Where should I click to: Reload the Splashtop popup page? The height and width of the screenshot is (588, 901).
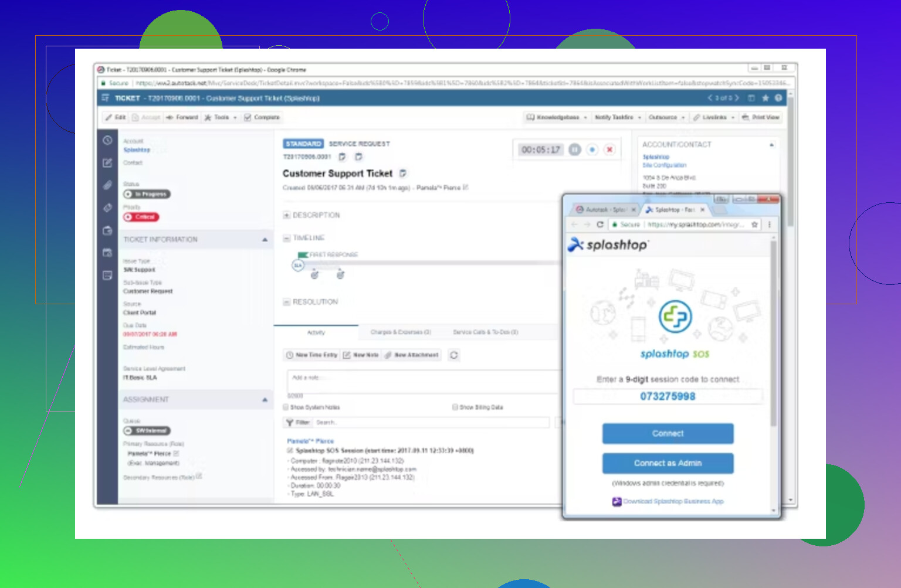(x=600, y=225)
